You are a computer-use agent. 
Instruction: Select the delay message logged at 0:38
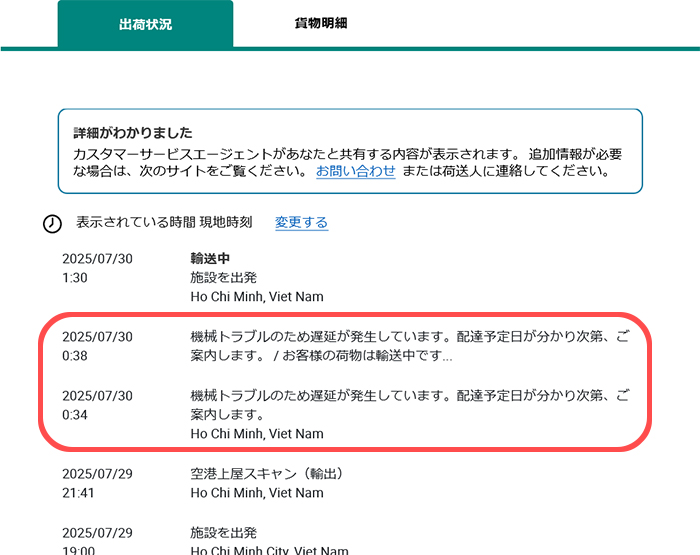coord(410,346)
